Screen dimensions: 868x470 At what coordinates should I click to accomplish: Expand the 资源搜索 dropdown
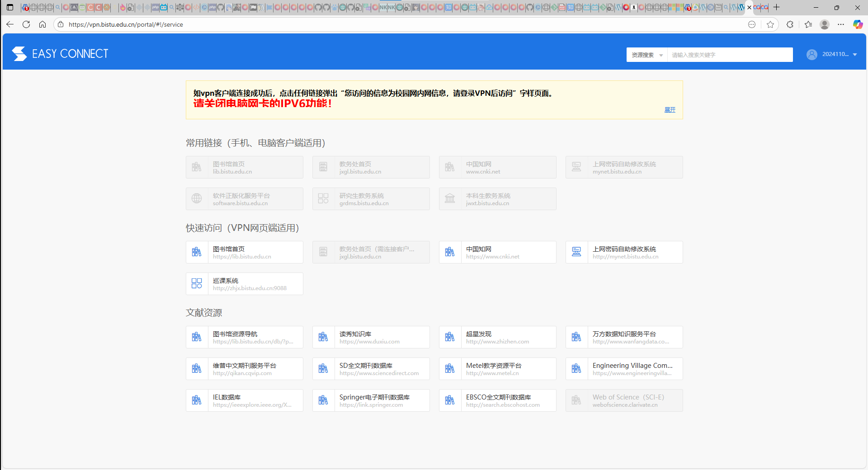646,55
